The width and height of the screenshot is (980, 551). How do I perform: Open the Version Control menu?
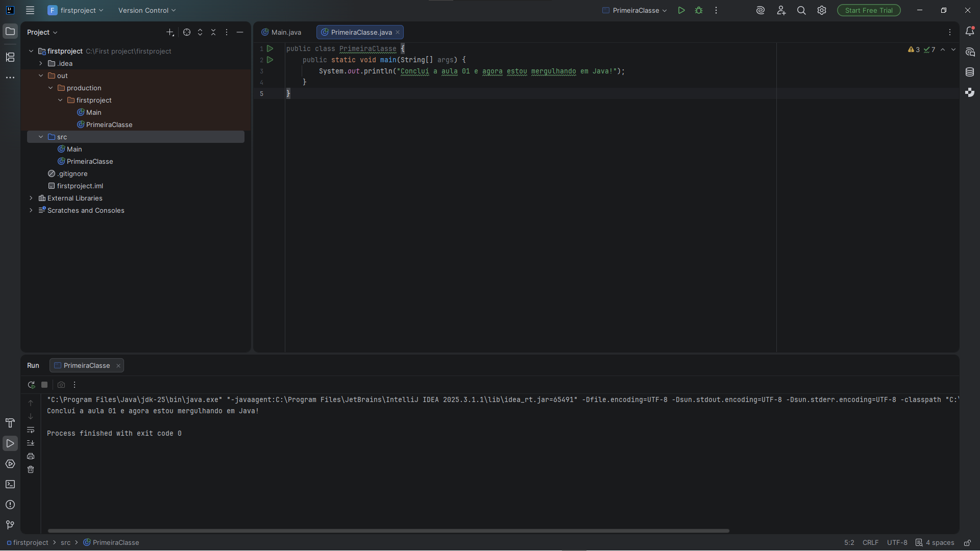tap(147, 10)
